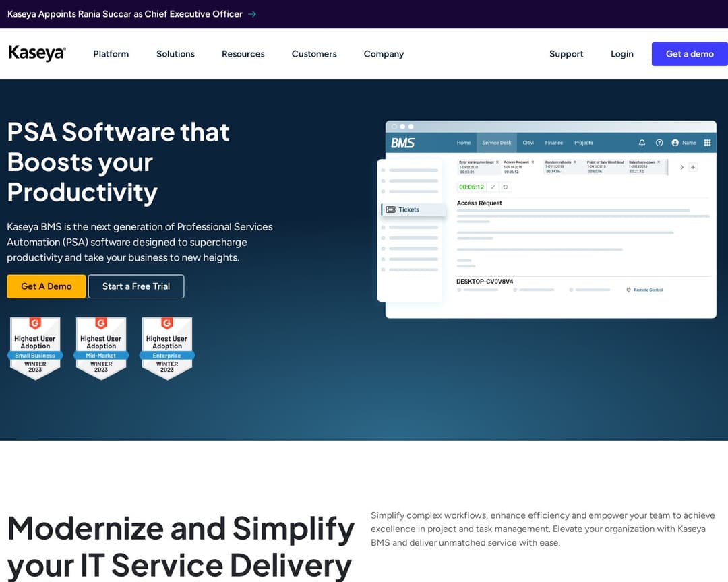Click the PSA Software Boosts Productivity heading

pos(119,162)
